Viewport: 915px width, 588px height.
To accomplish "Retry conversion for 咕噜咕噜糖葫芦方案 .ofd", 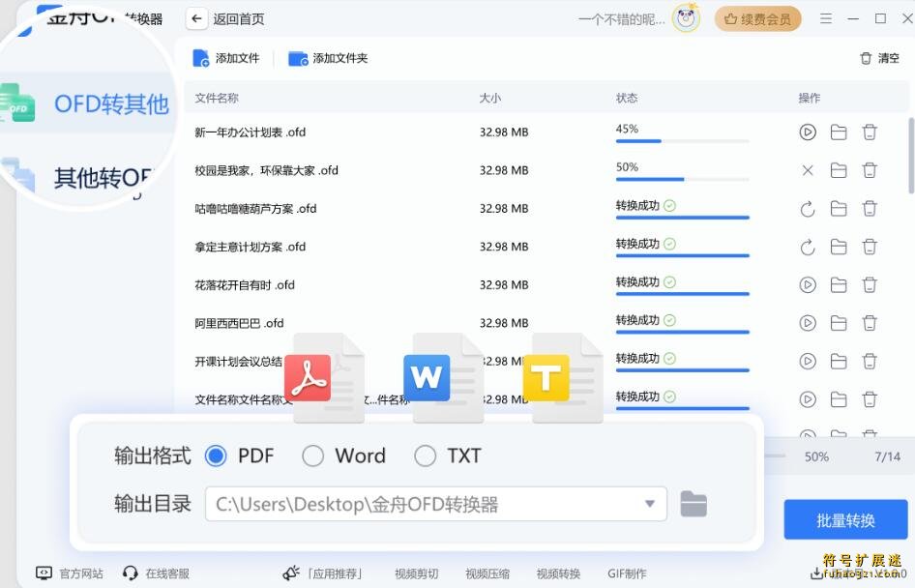I will [808, 208].
